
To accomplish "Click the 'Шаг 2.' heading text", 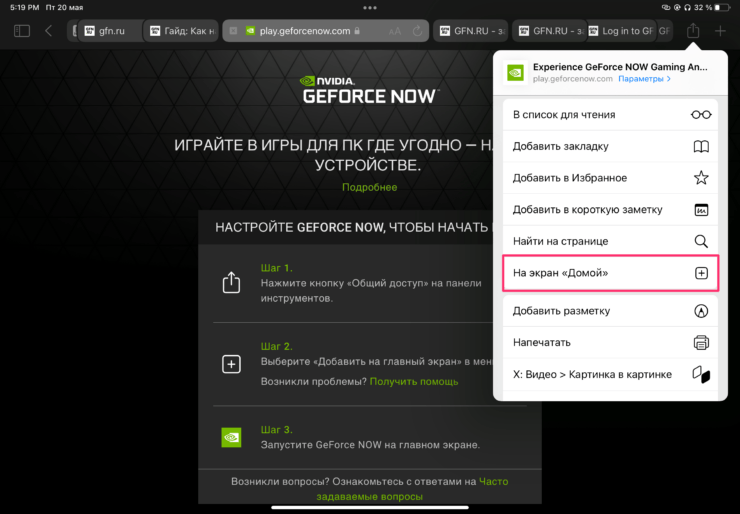I will [277, 346].
